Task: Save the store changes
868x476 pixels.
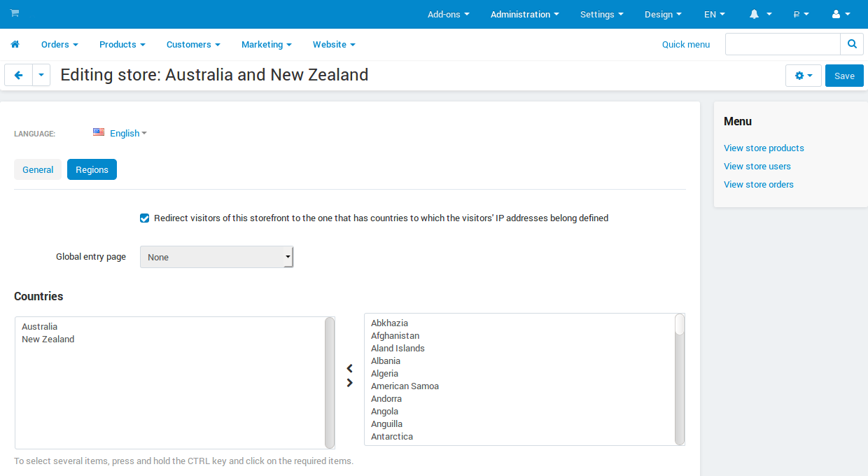Action: coord(844,76)
